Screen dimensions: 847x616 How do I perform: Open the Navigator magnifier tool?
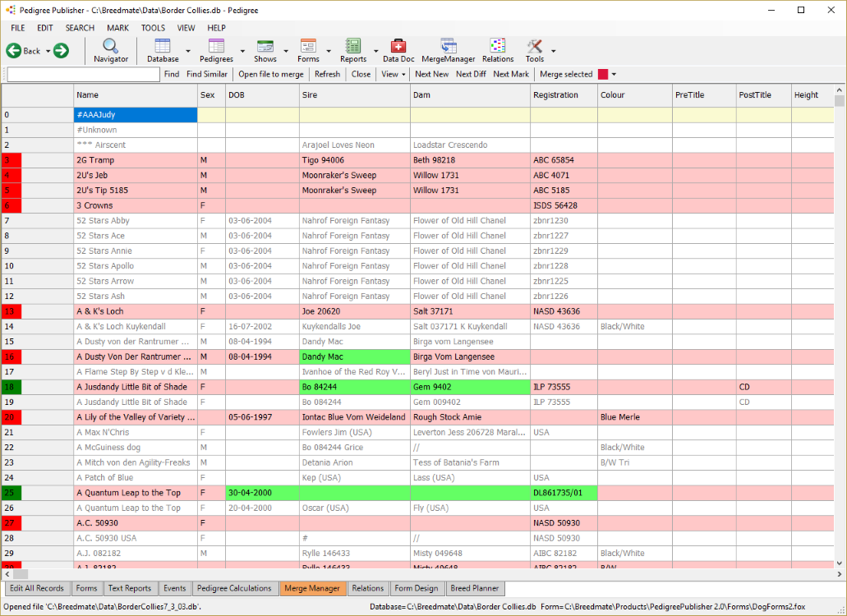click(111, 51)
